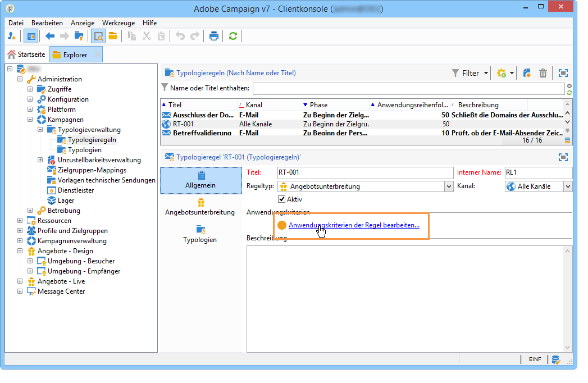The height and width of the screenshot is (383, 588).
Task: Switch to the Startseite tab
Action: (26, 55)
